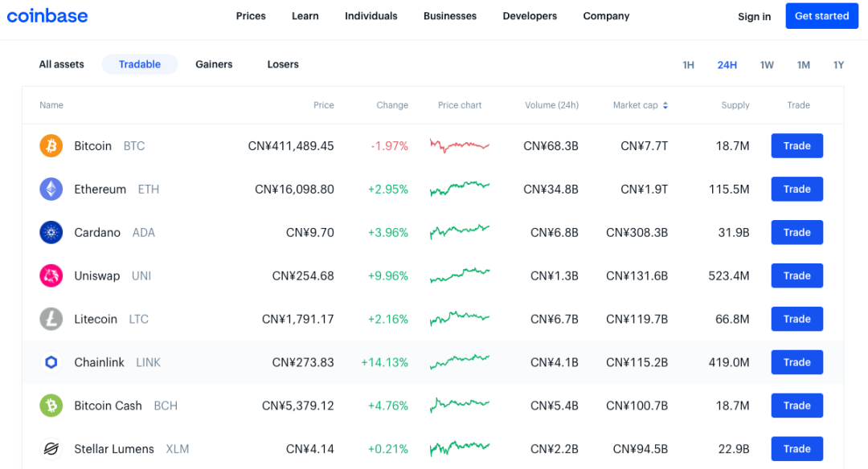Click the Bitcoin price sparkline chart
Viewport: 868px width, 469px height.
(x=460, y=146)
